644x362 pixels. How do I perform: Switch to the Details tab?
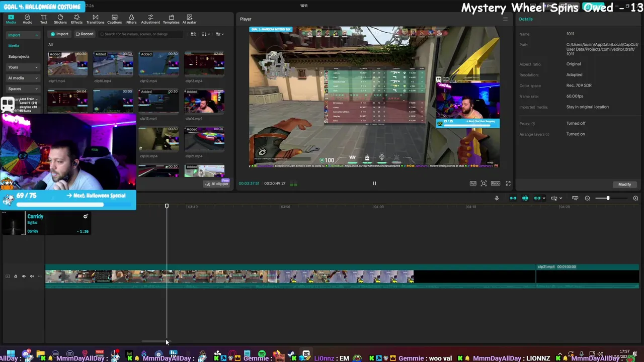[526, 19]
